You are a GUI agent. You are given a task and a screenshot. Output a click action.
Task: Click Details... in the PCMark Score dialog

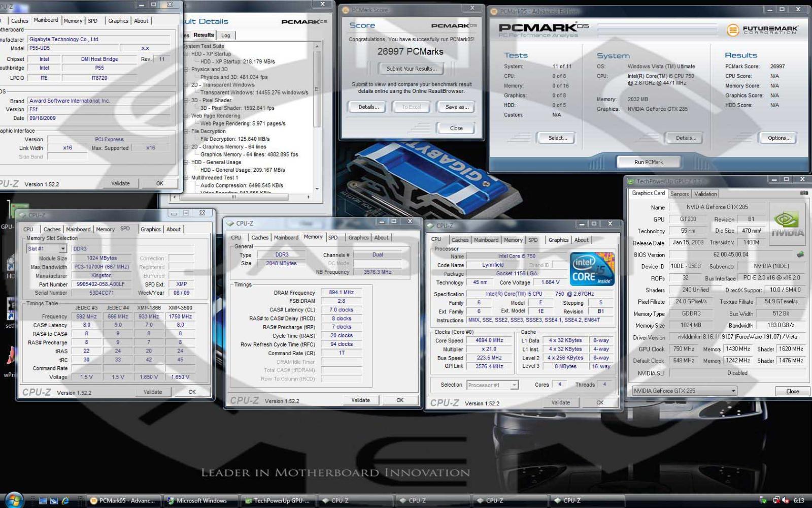[x=368, y=107]
